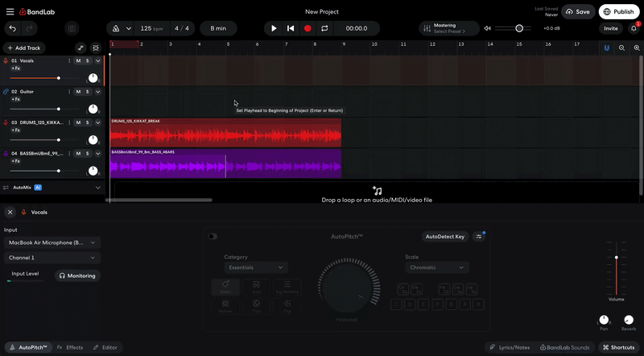644x356 pixels.
Task: Open the Editor tab
Action: (x=105, y=347)
